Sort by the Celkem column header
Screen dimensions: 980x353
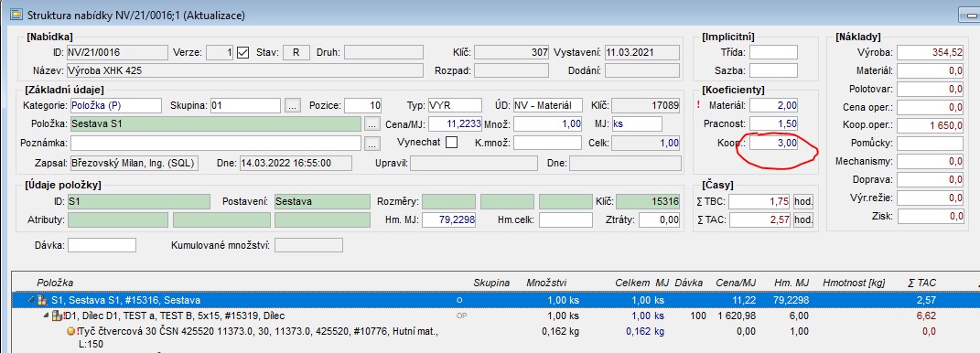point(632,283)
